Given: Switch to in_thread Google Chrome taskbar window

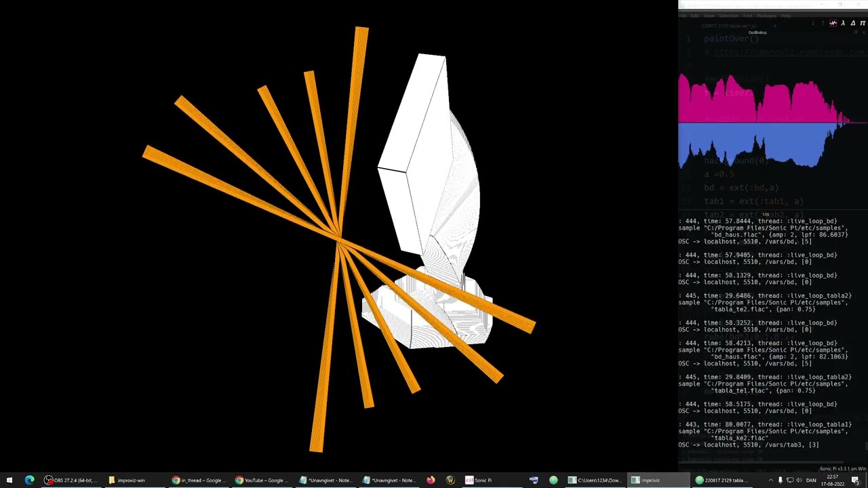Looking at the screenshot, I should 197,481.
